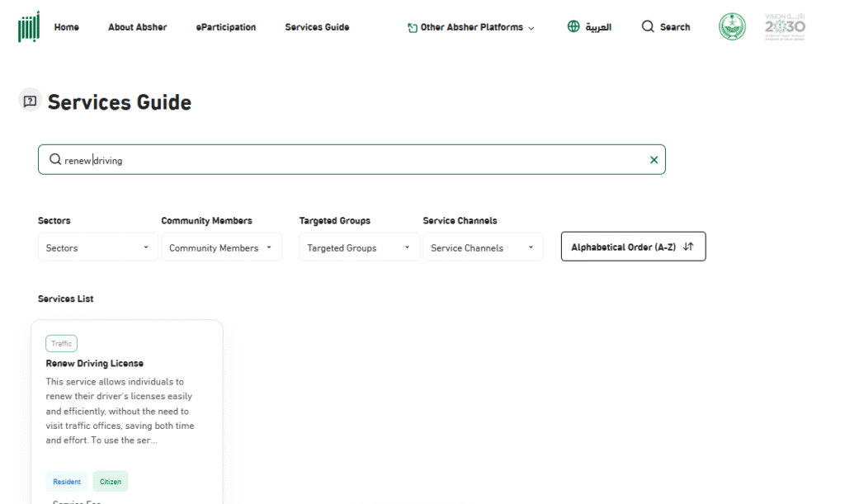This screenshot has height=504, width=845.
Task: Click the Other Absher Platforms redirect icon
Action: point(413,27)
